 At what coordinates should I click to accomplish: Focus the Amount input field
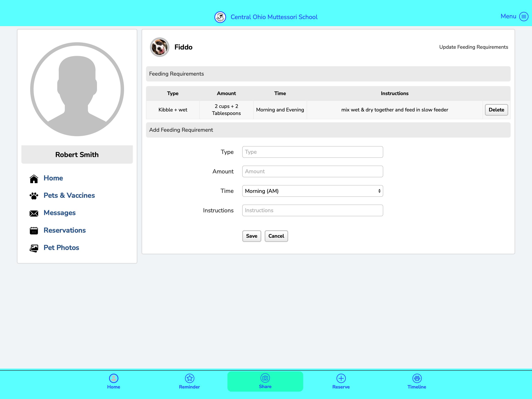pos(312,171)
